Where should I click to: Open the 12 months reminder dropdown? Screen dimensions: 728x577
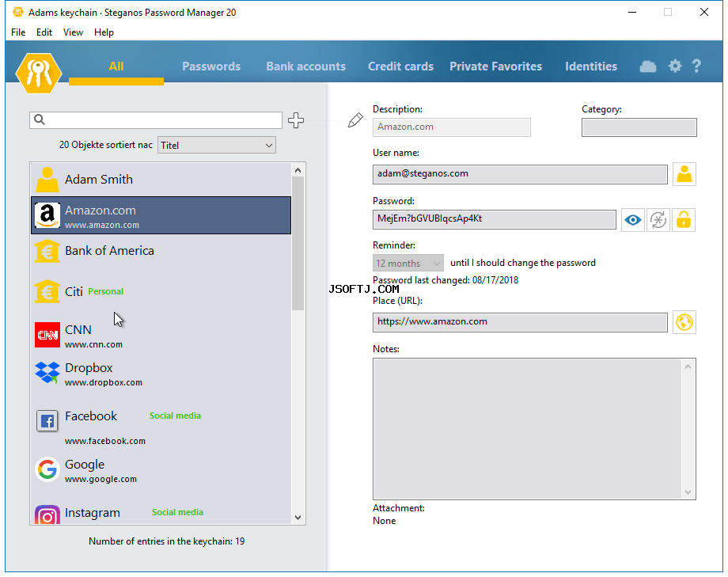[x=408, y=264]
